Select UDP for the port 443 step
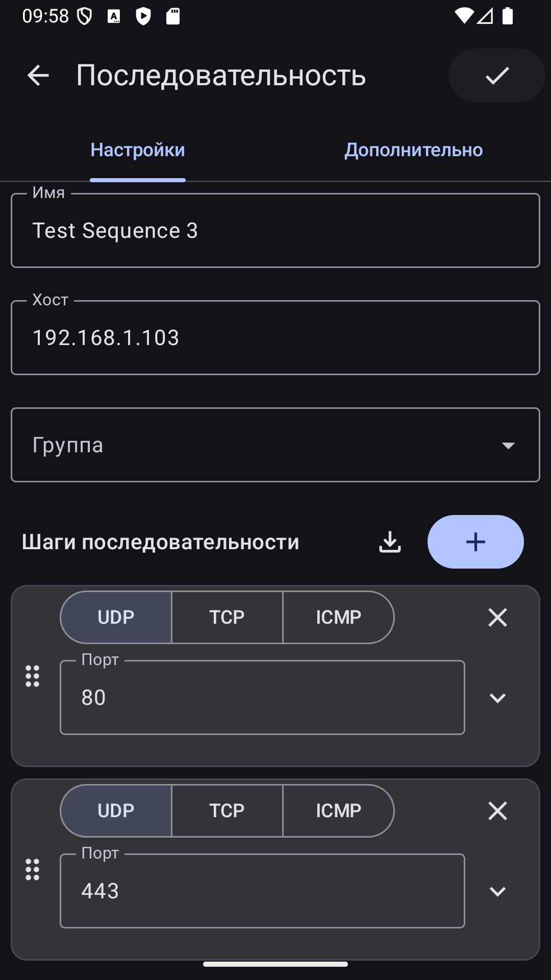 tap(116, 811)
